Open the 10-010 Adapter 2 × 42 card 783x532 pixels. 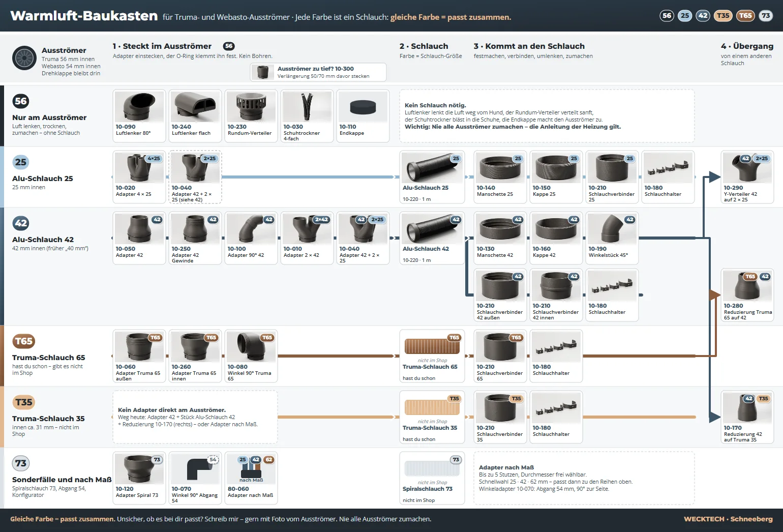(x=307, y=238)
